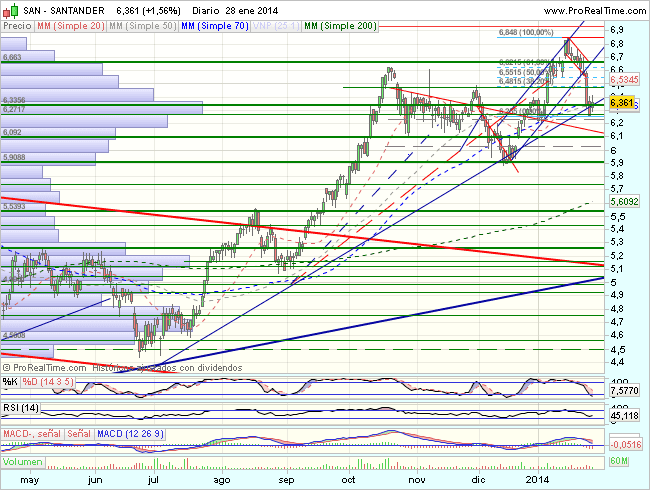Screen dimensions: 650x490
Task: Click the 4,5008 level label
Action: (x=14, y=335)
